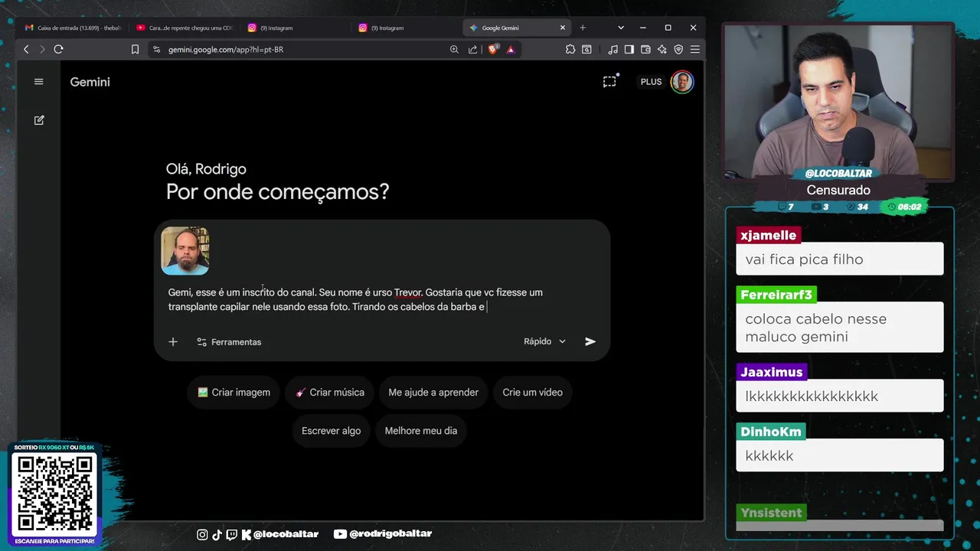Open the Ferramentas tools menu

[229, 342]
